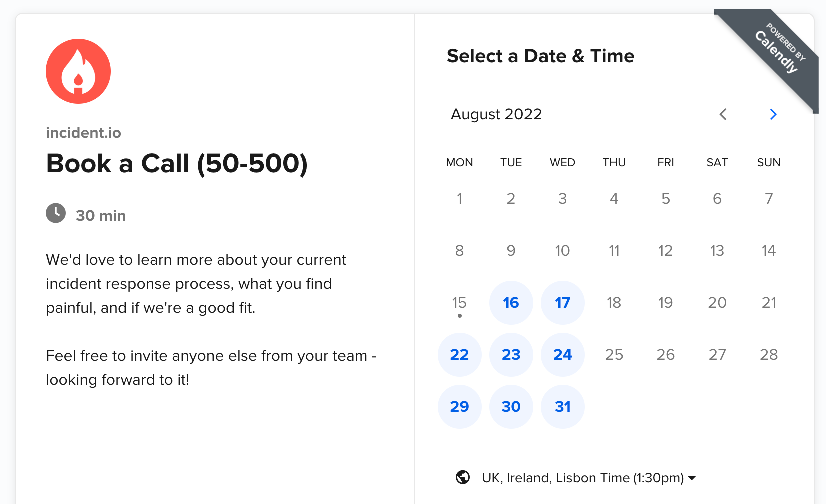
Task: Click the incident.io flame logo
Action: coord(78,71)
